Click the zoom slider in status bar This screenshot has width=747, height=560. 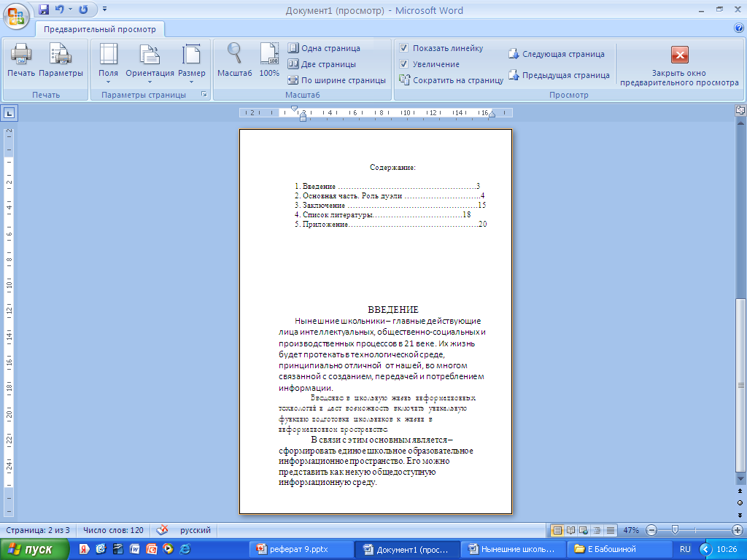click(675, 529)
